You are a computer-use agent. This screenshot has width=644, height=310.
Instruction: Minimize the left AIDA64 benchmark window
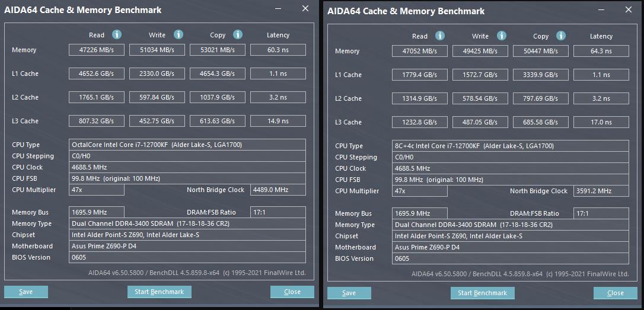click(279, 9)
